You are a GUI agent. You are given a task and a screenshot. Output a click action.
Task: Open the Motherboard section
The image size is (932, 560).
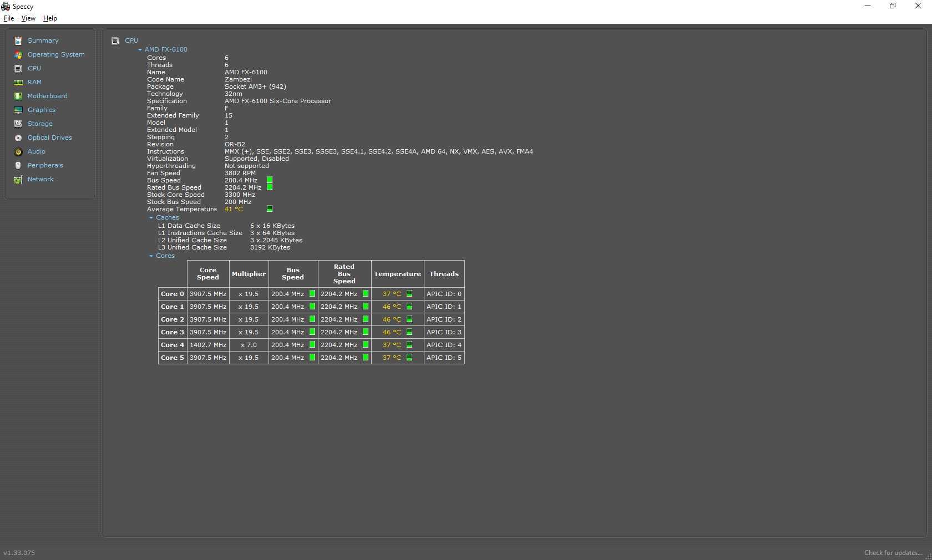click(x=48, y=96)
